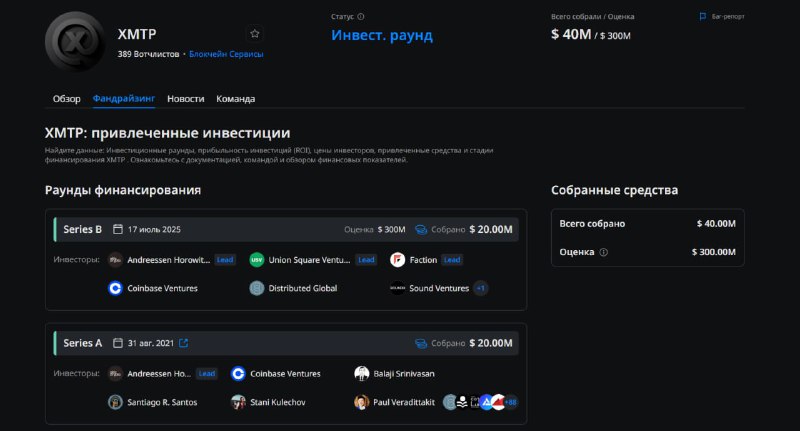Open Andreessen Horowitz investor in Series B
The image size is (800, 431).
point(168,260)
